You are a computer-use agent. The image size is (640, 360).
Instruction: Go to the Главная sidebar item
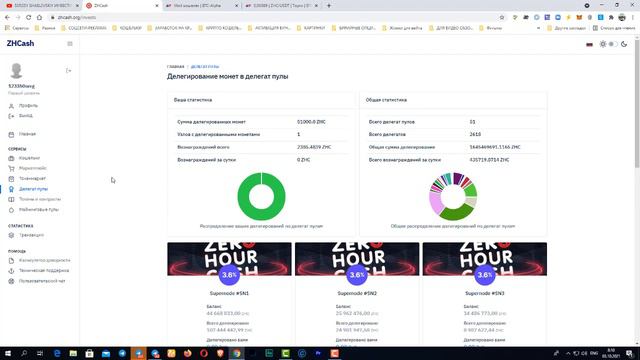(27, 134)
